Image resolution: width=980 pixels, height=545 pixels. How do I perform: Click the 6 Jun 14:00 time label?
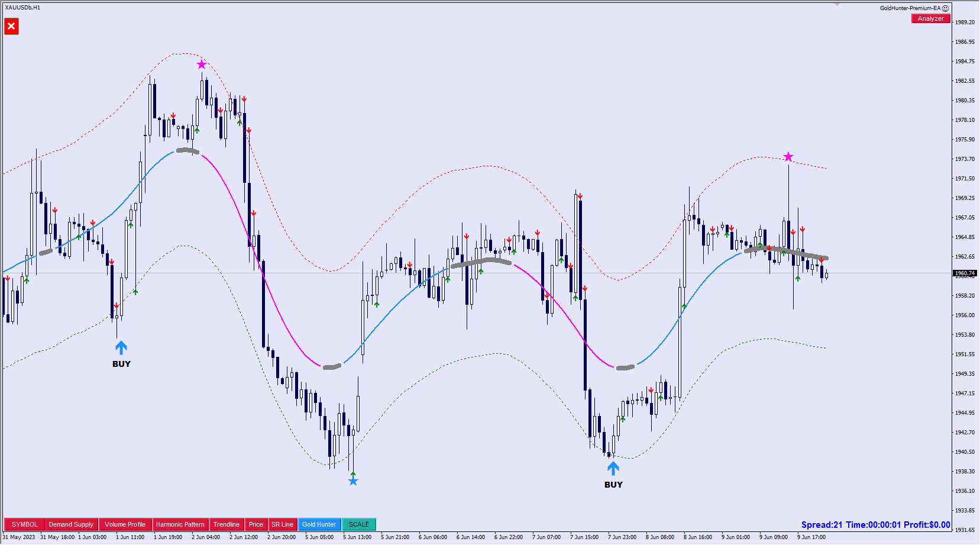[x=471, y=537]
